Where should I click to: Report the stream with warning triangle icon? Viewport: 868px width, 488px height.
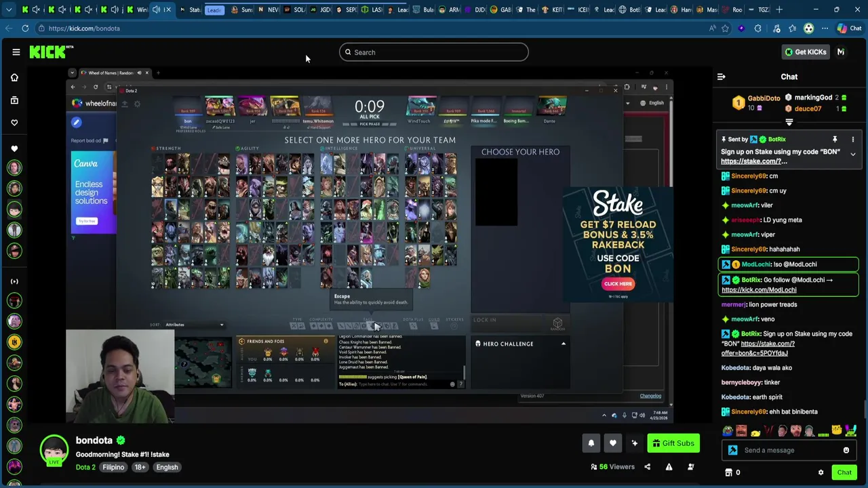669,467
